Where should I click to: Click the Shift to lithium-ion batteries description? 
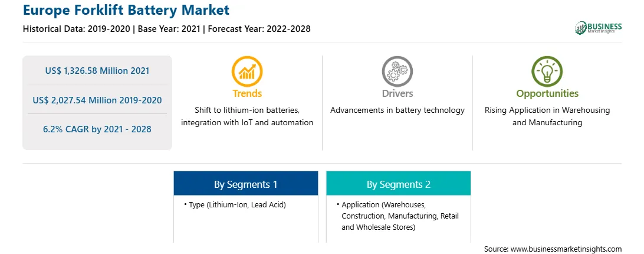(247, 116)
